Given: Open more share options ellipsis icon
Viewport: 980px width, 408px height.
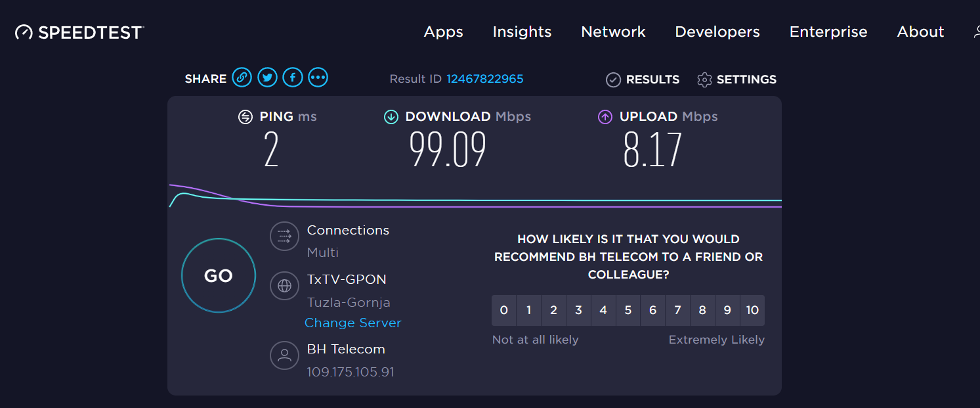Looking at the screenshot, I should 318,78.
